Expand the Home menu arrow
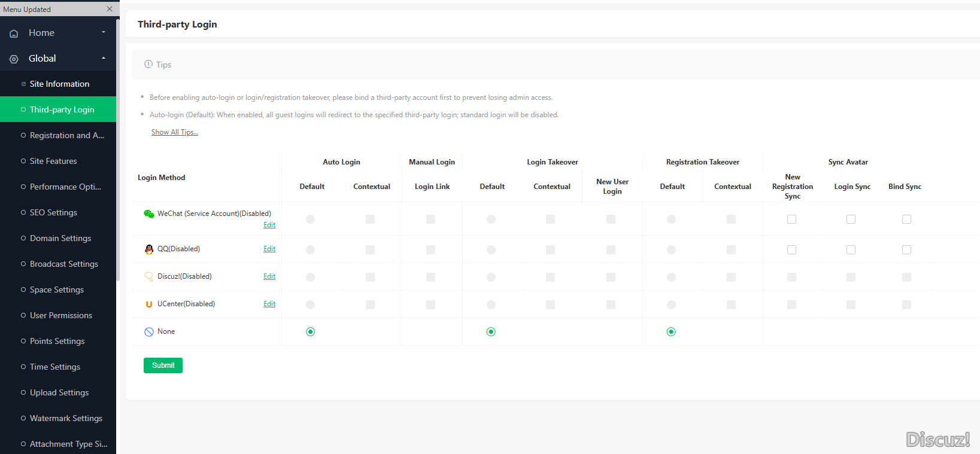The height and width of the screenshot is (454, 980). pos(104,32)
